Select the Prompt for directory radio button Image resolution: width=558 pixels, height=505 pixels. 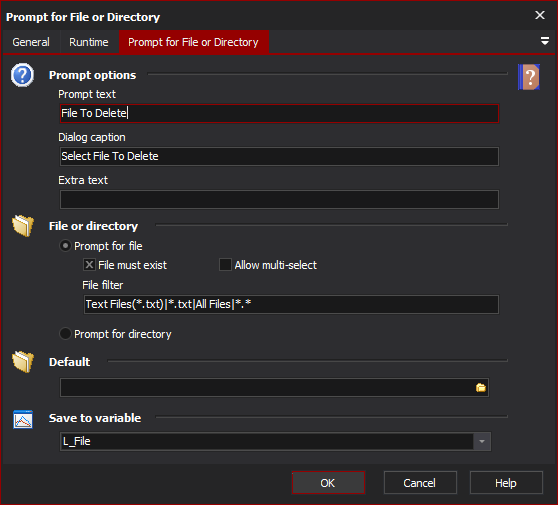tap(65, 334)
